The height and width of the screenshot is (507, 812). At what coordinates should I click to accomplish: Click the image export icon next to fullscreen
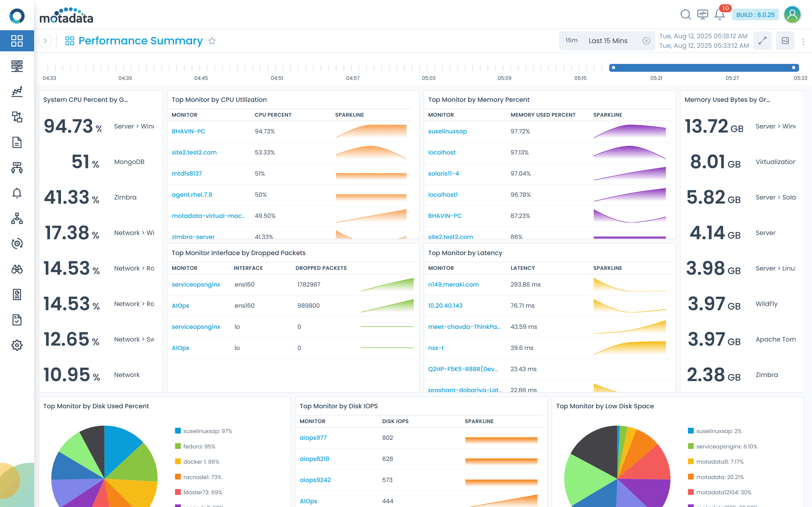pos(785,41)
